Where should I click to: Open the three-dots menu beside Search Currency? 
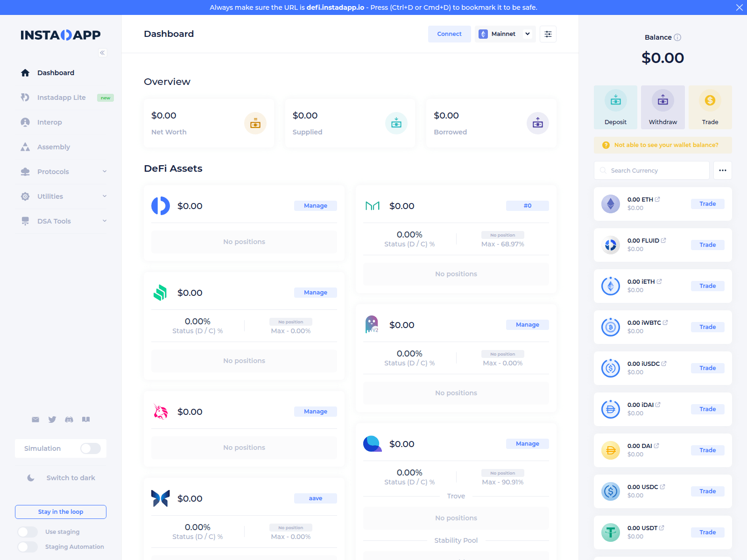point(723,170)
